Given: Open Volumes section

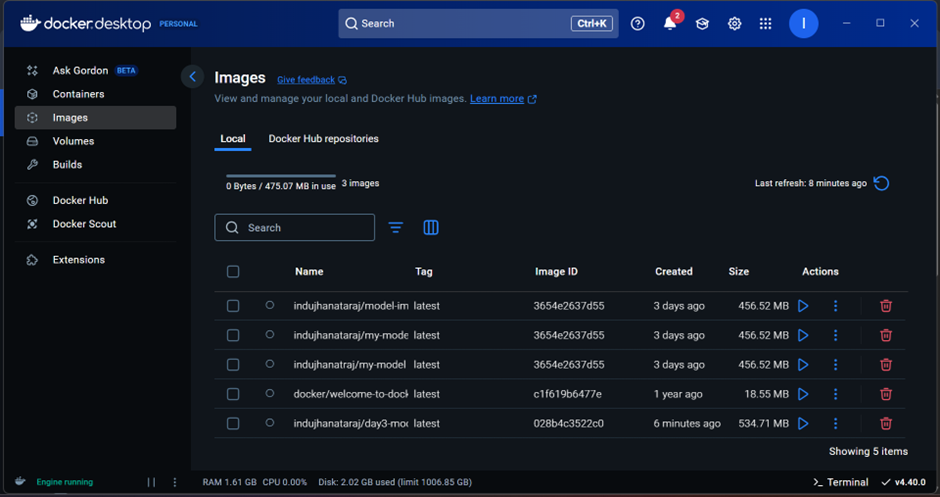Looking at the screenshot, I should [x=95, y=141].
